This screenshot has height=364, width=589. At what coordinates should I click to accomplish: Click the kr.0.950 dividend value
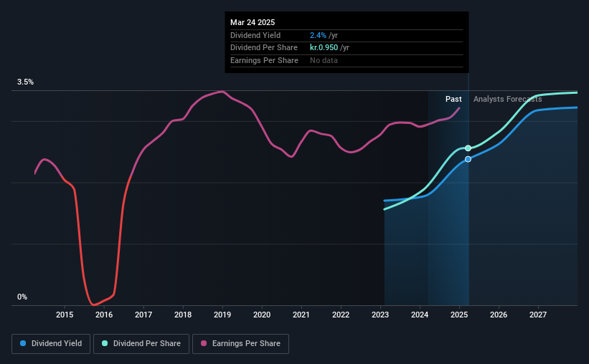[324, 48]
